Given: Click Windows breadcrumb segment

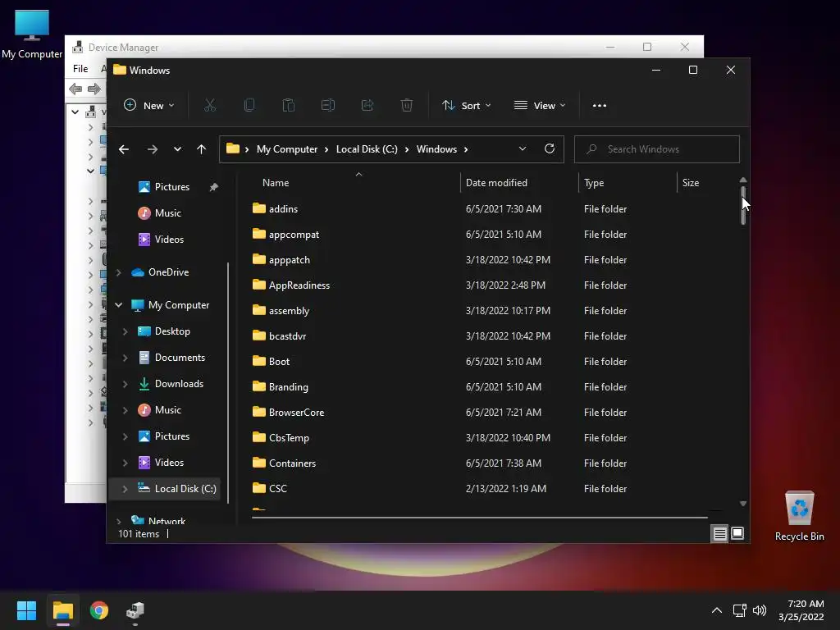Looking at the screenshot, I should [436, 149].
